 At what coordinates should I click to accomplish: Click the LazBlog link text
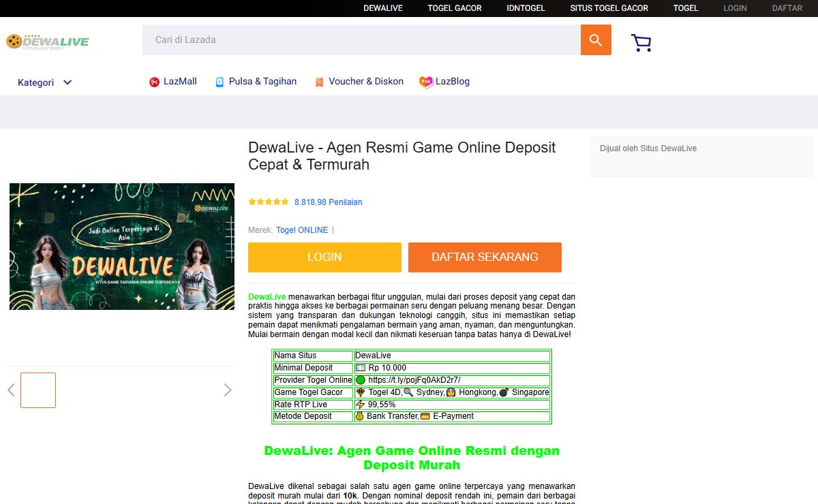[x=453, y=82]
